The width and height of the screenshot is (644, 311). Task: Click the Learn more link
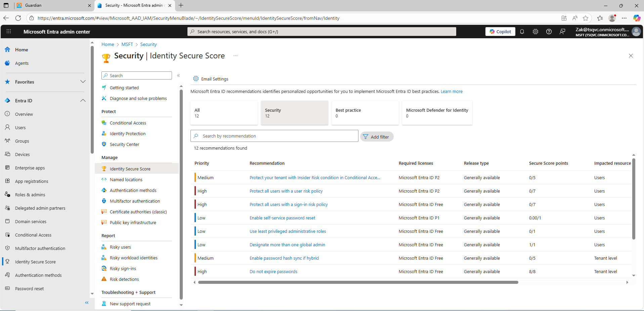(x=452, y=92)
